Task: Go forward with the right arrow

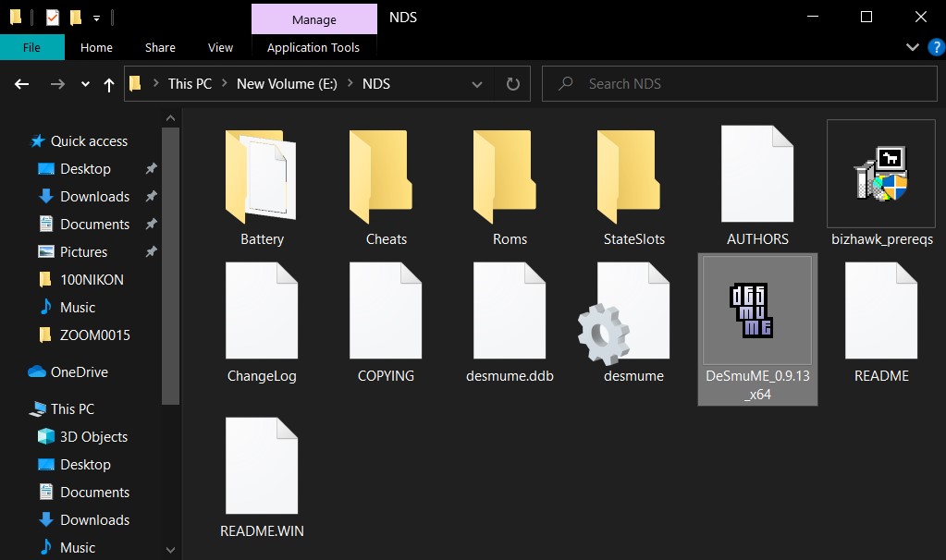Action: (57, 84)
